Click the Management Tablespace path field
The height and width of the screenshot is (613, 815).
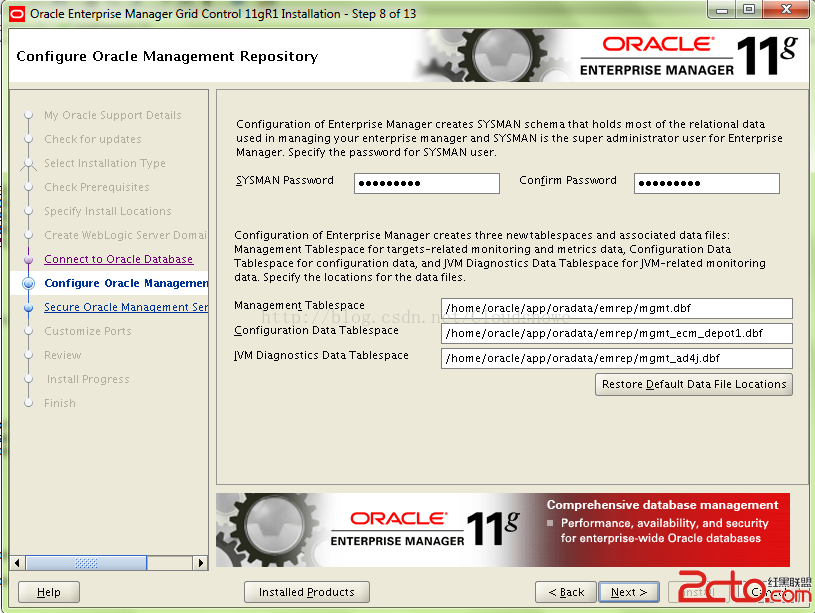(616, 308)
